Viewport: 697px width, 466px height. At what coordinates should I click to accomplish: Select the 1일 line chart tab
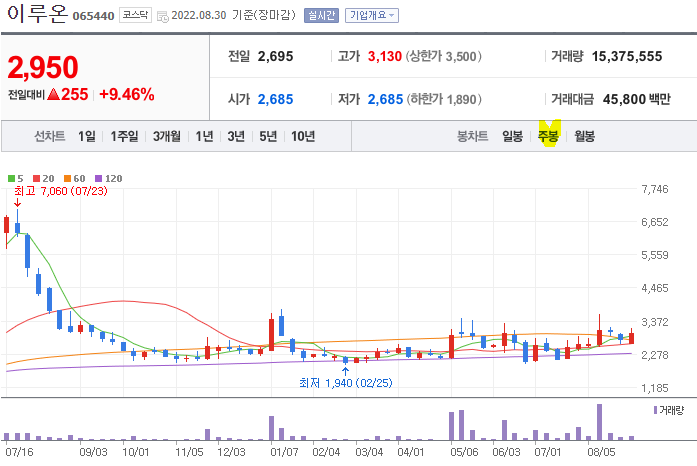click(87, 136)
